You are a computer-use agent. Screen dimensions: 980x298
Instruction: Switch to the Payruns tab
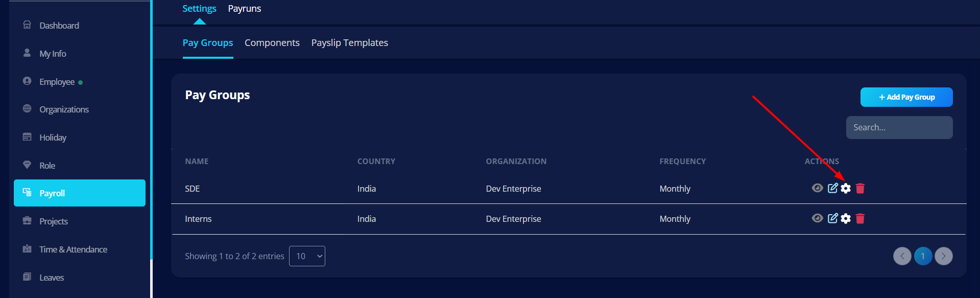(x=245, y=9)
